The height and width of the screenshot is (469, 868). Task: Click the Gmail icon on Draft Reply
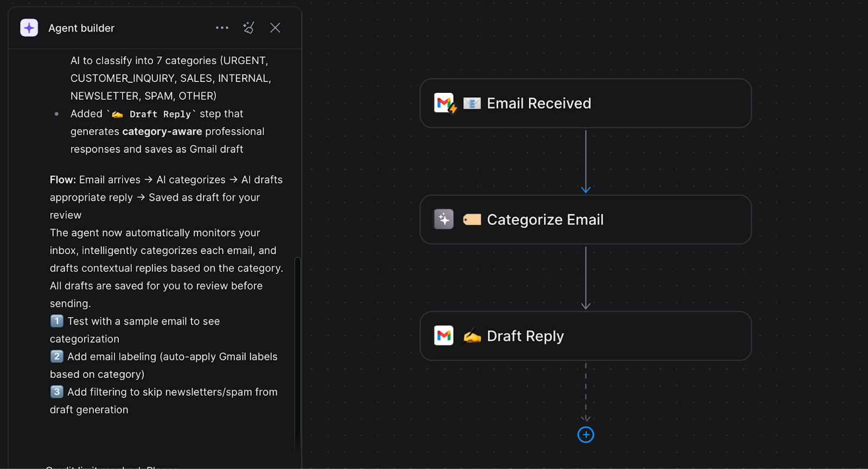point(444,335)
